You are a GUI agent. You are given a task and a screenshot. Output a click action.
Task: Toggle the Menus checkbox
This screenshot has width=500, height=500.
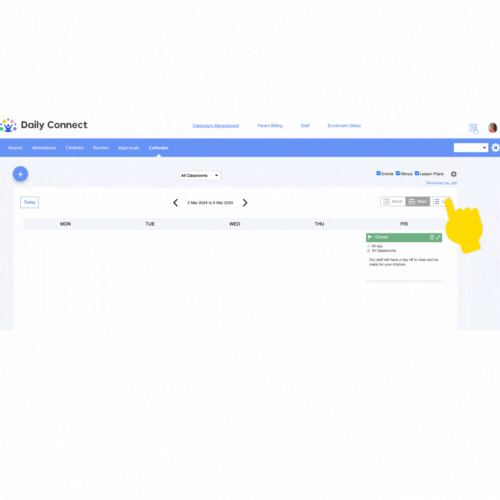point(398,173)
